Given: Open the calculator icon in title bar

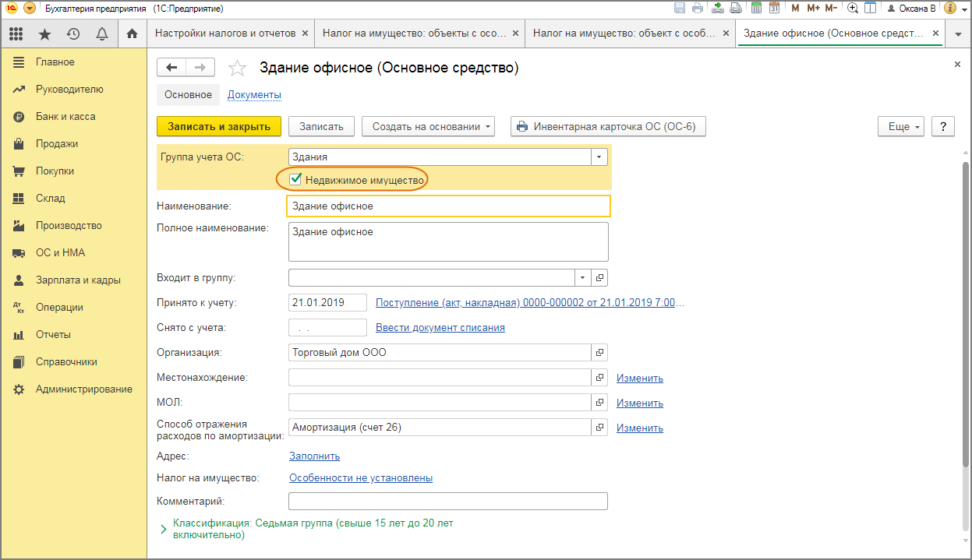Looking at the screenshot, I should point(756,9).
